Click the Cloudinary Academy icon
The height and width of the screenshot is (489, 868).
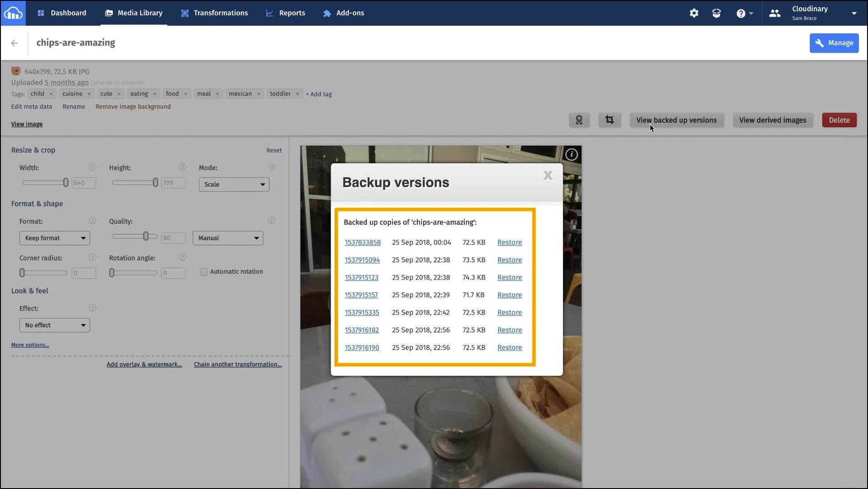coord(716,13)
